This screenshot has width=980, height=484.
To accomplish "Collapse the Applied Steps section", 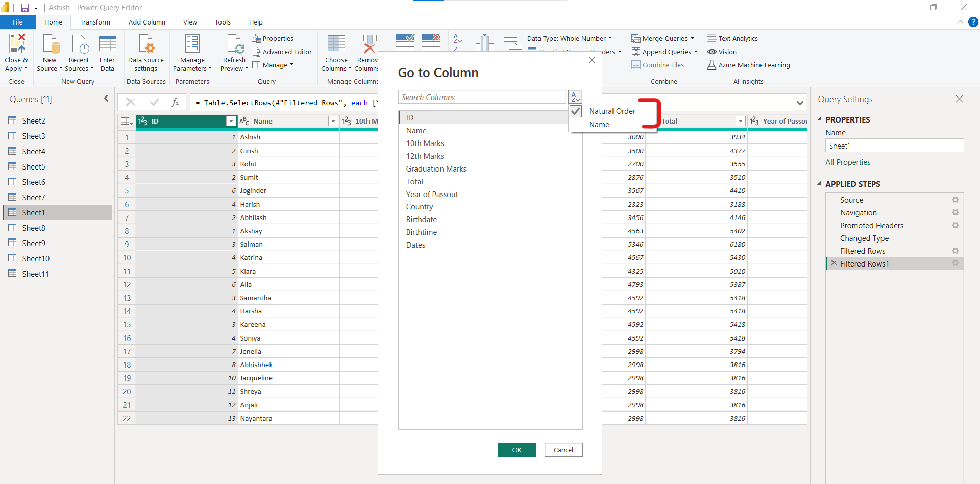I will tap(819, 184).
